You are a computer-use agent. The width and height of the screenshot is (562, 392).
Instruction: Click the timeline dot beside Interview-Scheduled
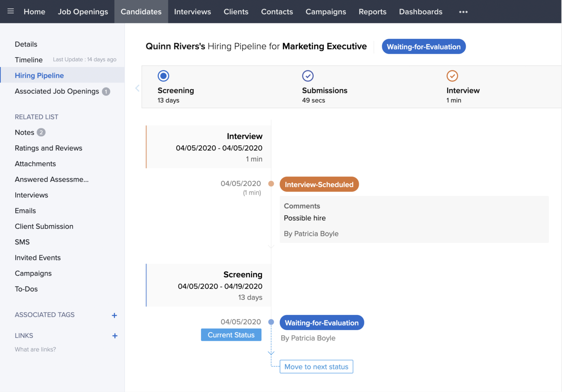pyautogui.click(x=271, y=184)
